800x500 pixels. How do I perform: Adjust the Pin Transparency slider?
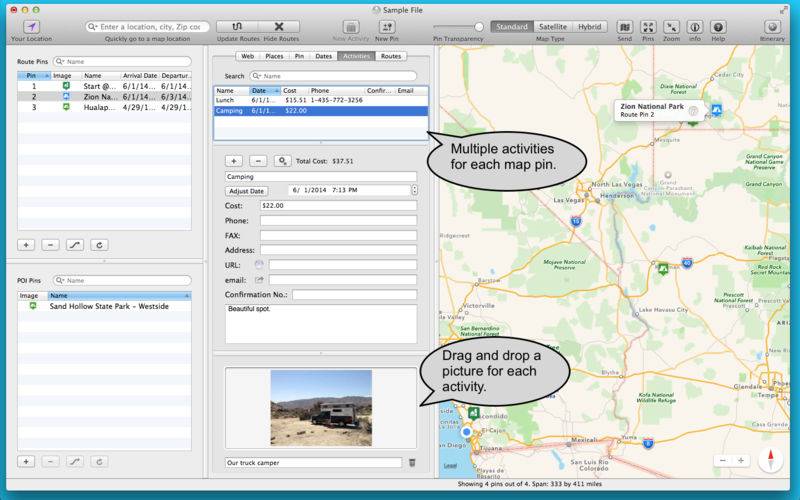tap(479, 26)
